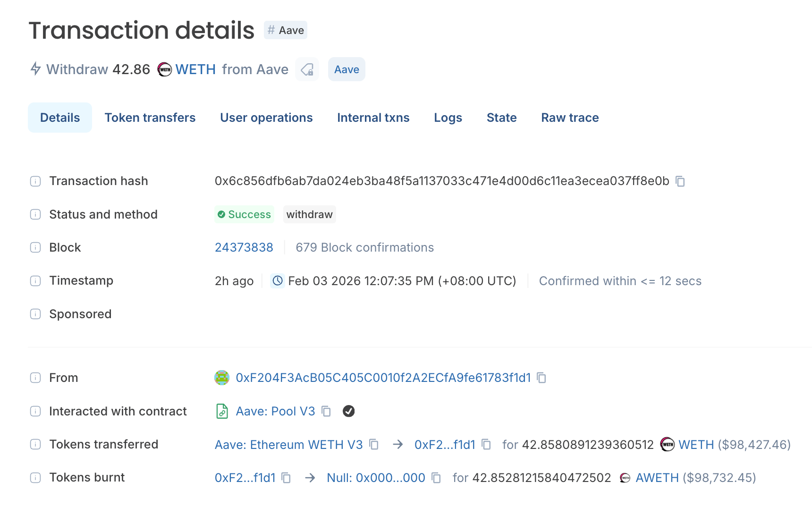Open the info tooltip for Tokens burnt
Viewport: 812px width, 507px height.
[35, 477]
